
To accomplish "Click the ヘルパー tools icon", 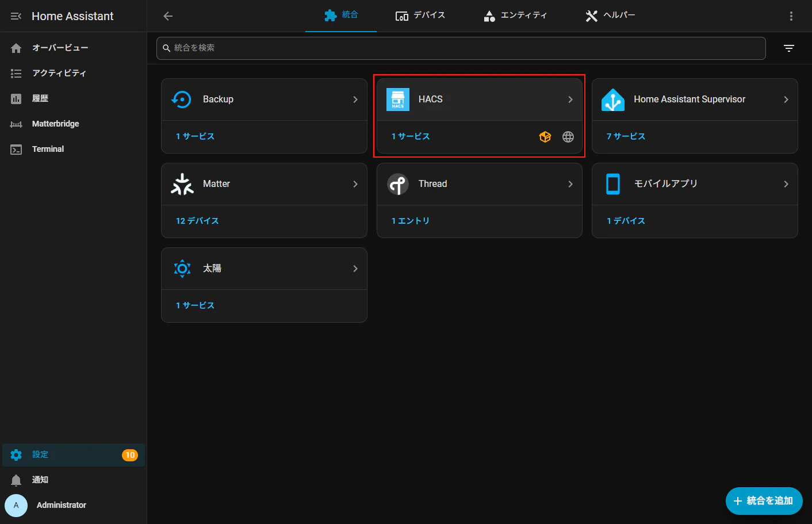I will [x=592, y=16].
